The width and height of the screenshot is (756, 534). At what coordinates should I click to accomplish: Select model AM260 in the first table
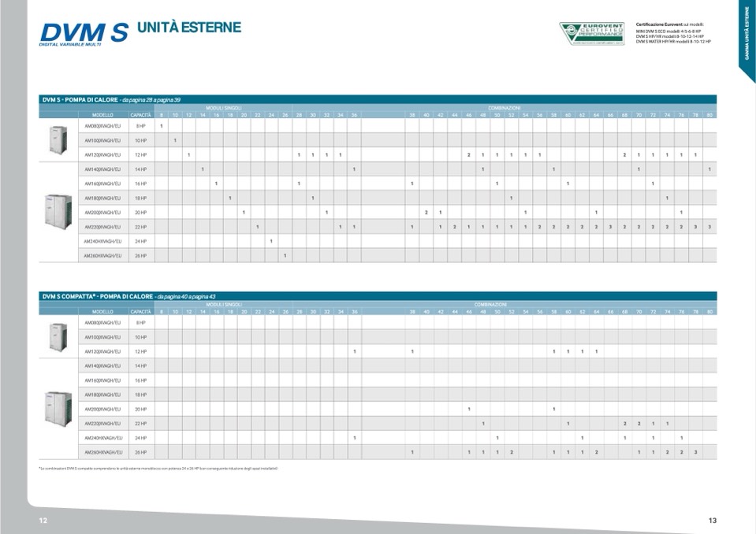(102, 256)
